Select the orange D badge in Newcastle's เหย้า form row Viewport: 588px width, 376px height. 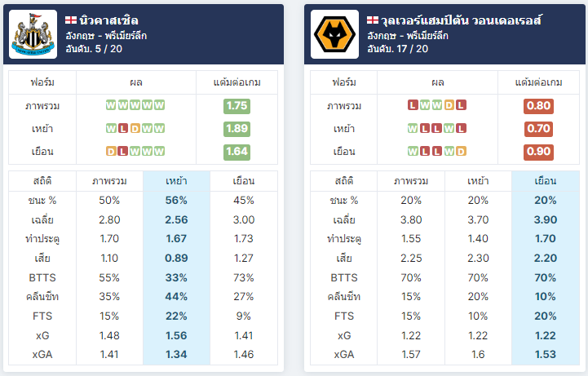point(135,129)
